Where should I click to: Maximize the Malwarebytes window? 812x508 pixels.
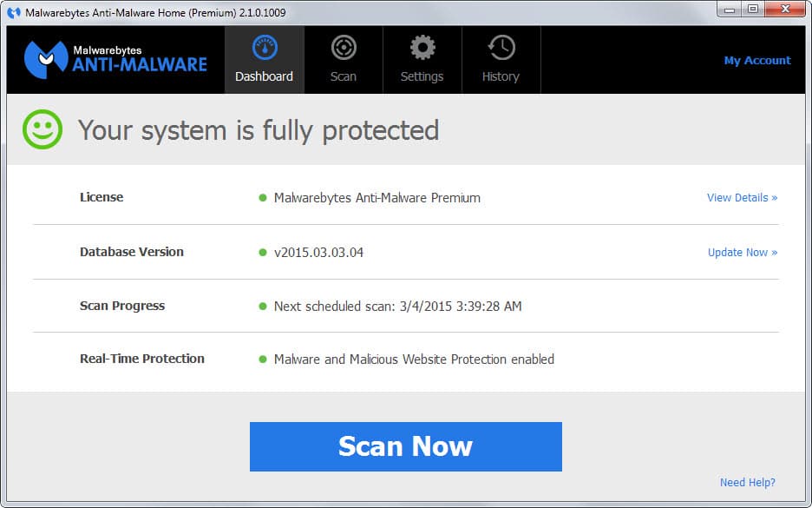(753, 9)
